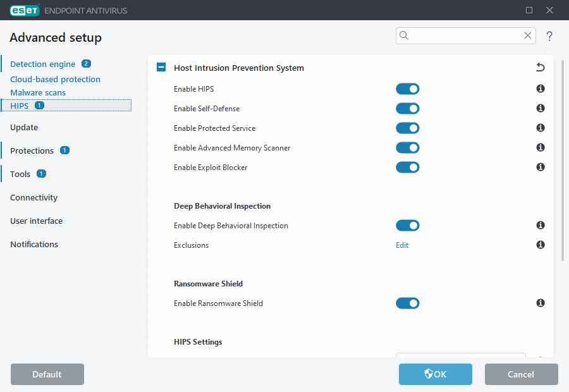View info about Enable Exploit Blocker
Image resolution: width=569 pixels, height=392 pixels.
click(x=540, y=167)
